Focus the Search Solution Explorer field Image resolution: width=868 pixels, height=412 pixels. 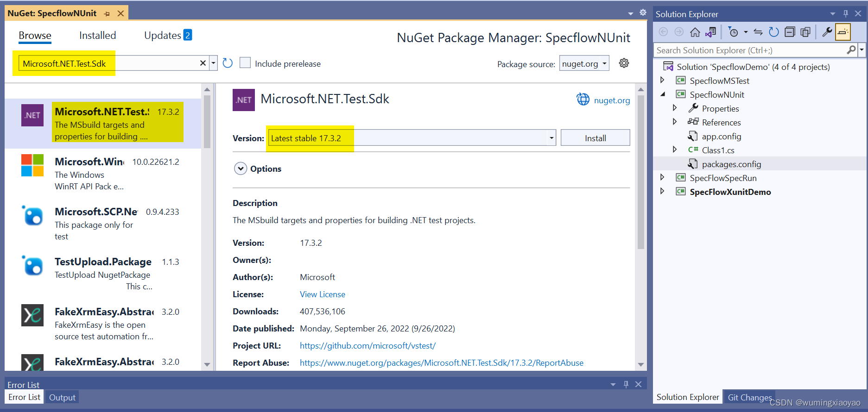click(x=750, y=50)
